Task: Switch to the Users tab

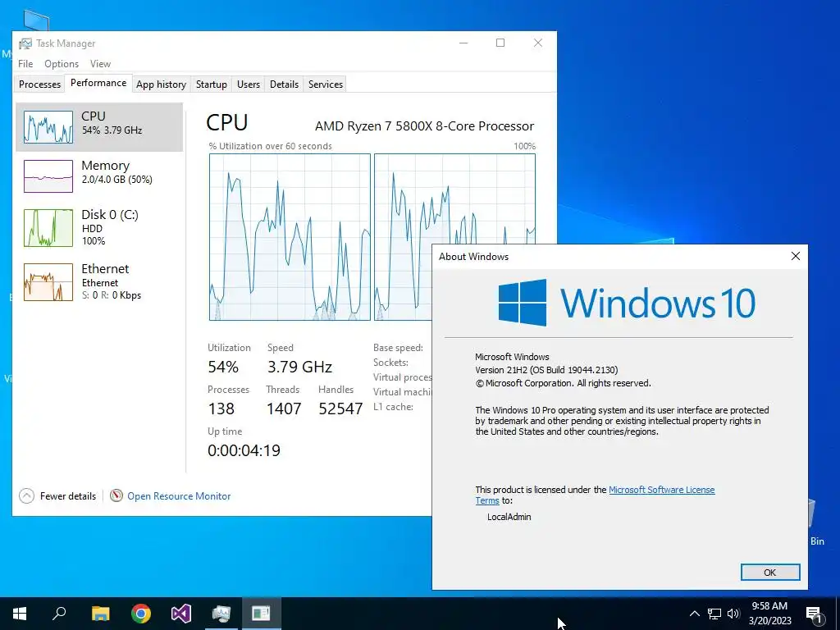Action: tap(249, 84)
